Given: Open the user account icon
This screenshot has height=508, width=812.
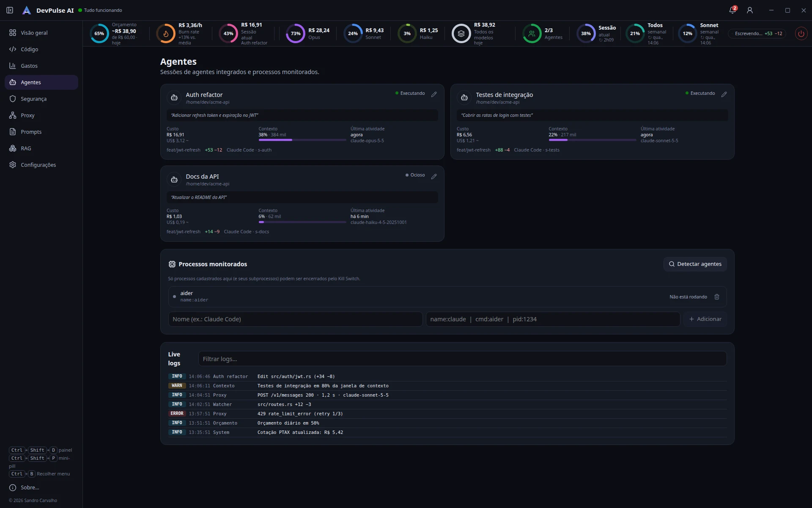Looking at the screenshot, I should tap(750, 10).
